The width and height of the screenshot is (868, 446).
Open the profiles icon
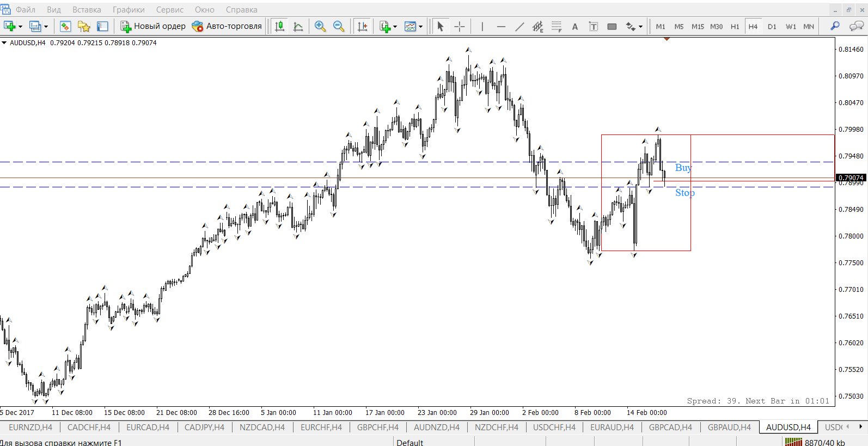tap(35, 26)
